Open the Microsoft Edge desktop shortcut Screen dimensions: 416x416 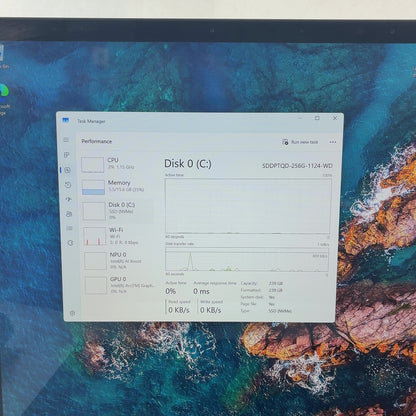4,98
